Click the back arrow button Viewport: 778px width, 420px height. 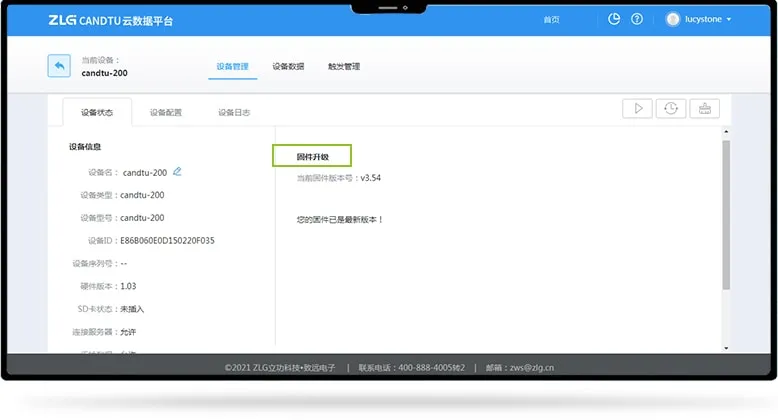coord(59,66)
